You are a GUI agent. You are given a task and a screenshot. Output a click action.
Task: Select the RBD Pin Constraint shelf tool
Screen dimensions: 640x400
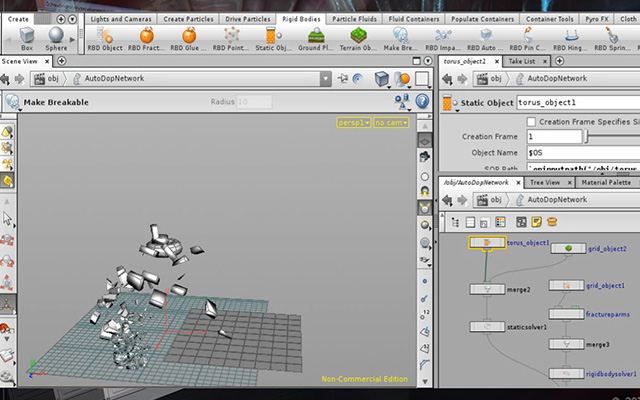tap(527, 39)
